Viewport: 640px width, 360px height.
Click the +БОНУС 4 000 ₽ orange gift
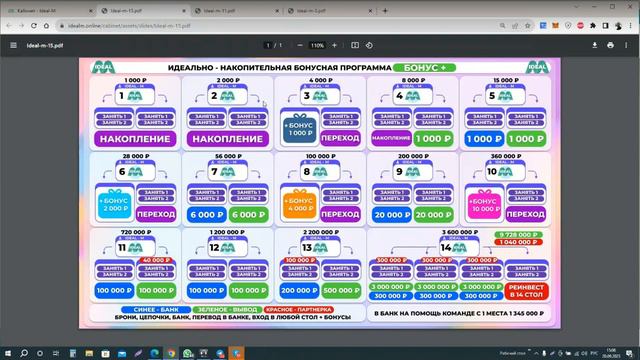300,204
